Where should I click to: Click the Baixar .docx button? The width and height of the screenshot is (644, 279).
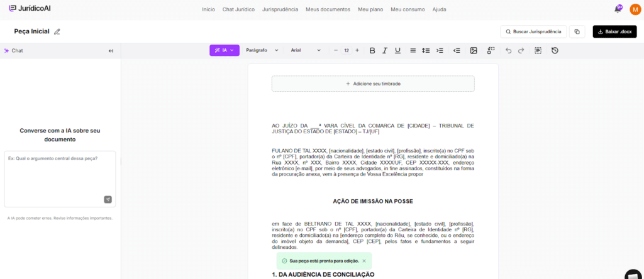click(x=614, y=31)
